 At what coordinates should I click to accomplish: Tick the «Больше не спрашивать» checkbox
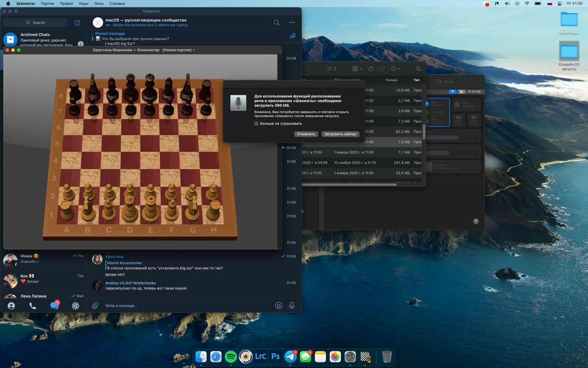click(256, 123)
